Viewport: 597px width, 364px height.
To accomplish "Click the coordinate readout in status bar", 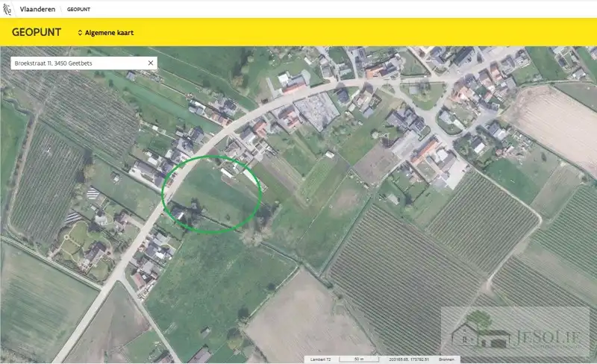I will pos(410,359).
